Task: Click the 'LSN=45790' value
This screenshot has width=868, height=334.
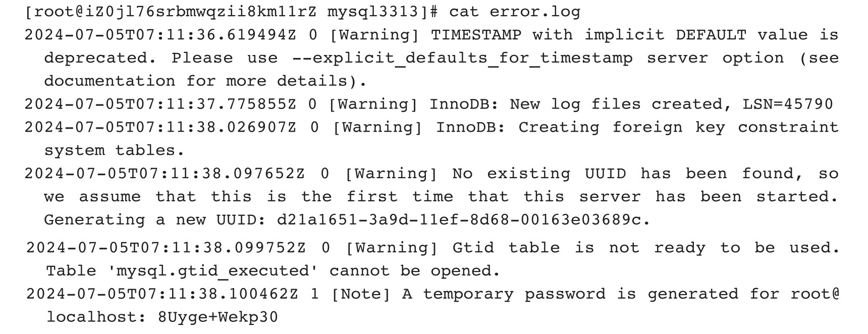Action: tap(787, 104)
